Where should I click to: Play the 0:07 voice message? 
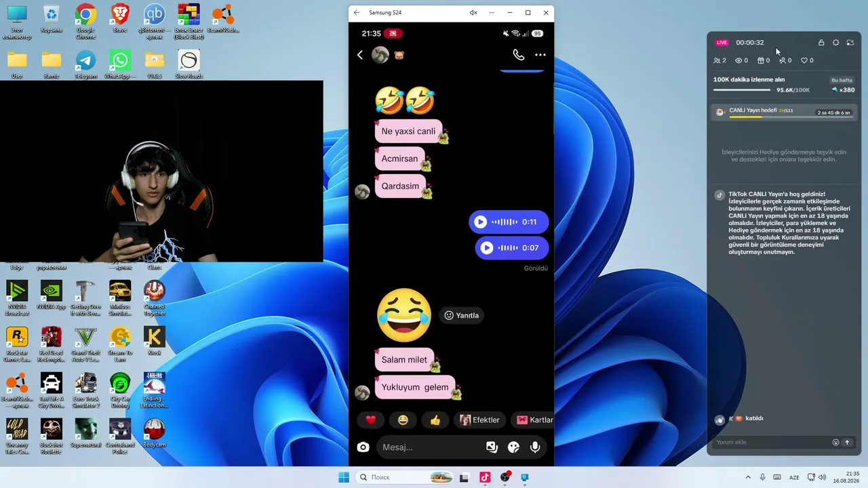pyautogui.click(x=486, y=248)
